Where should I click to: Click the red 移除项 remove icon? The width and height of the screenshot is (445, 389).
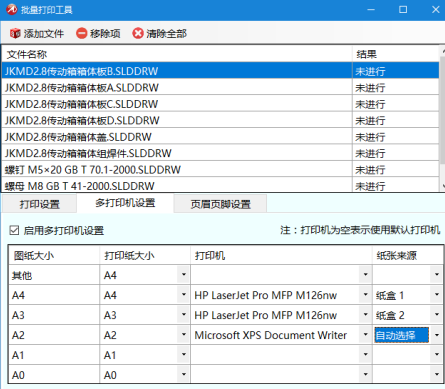point(81,33)
